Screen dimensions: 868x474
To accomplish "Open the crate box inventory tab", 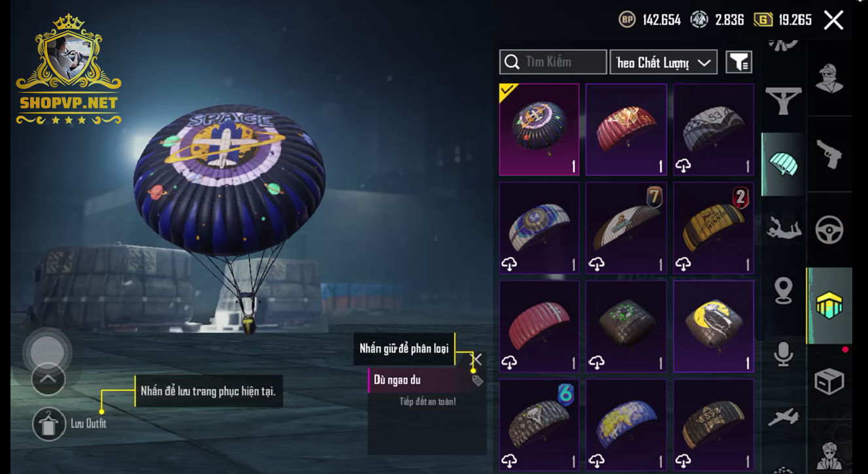I will coord(829,381).
